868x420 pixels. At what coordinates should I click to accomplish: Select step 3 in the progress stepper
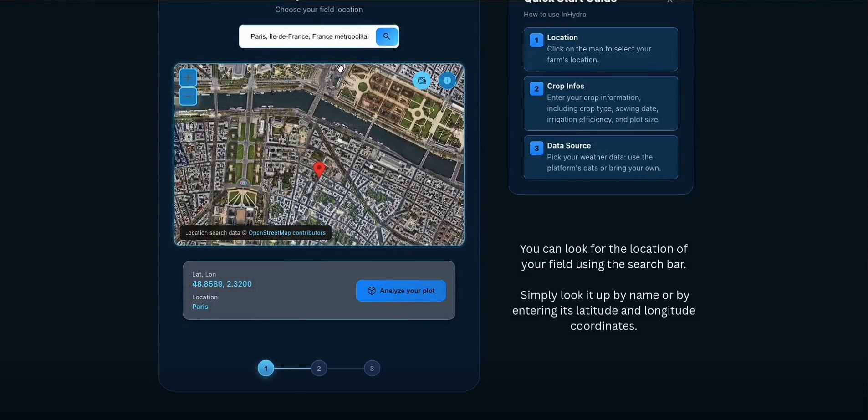[372, 368]
